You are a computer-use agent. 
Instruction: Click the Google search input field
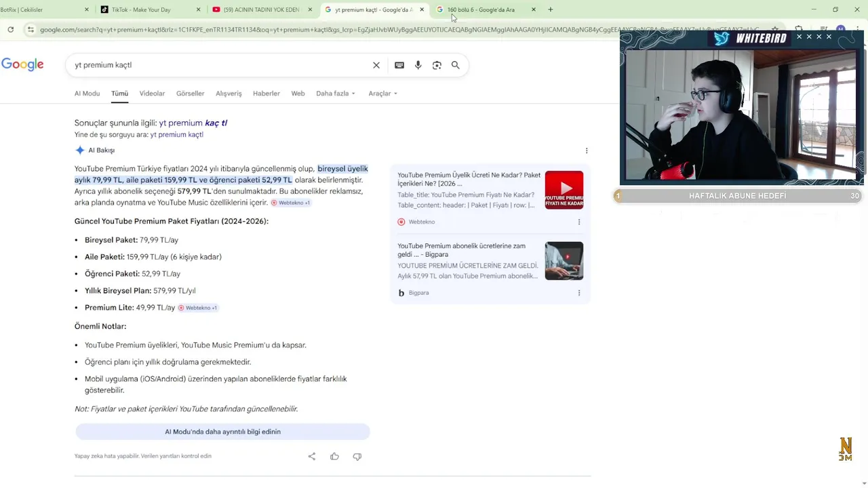click(x=220, y=65)
